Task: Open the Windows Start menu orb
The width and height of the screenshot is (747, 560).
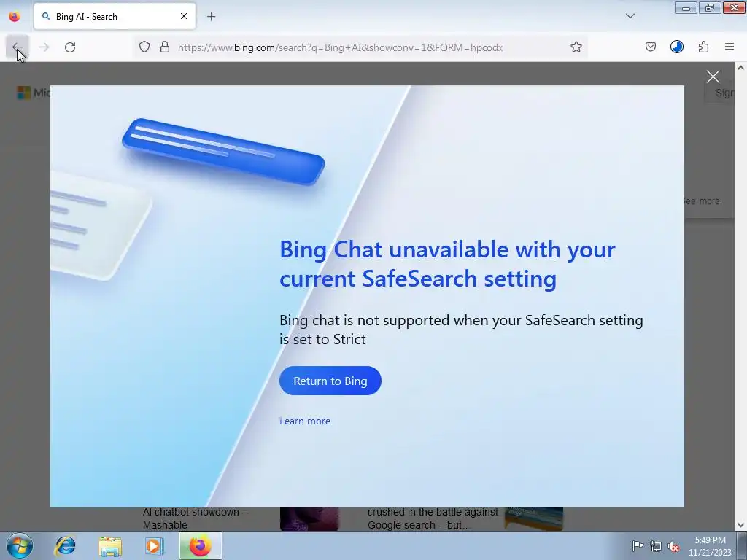Action: [x=20, y=545]
